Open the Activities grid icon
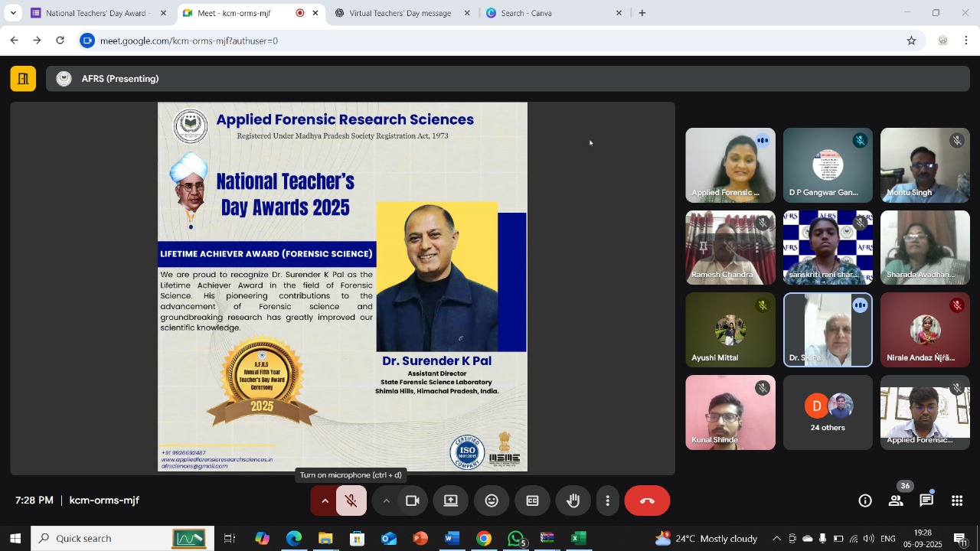980x551 pixels. click(x=957, y=501)
